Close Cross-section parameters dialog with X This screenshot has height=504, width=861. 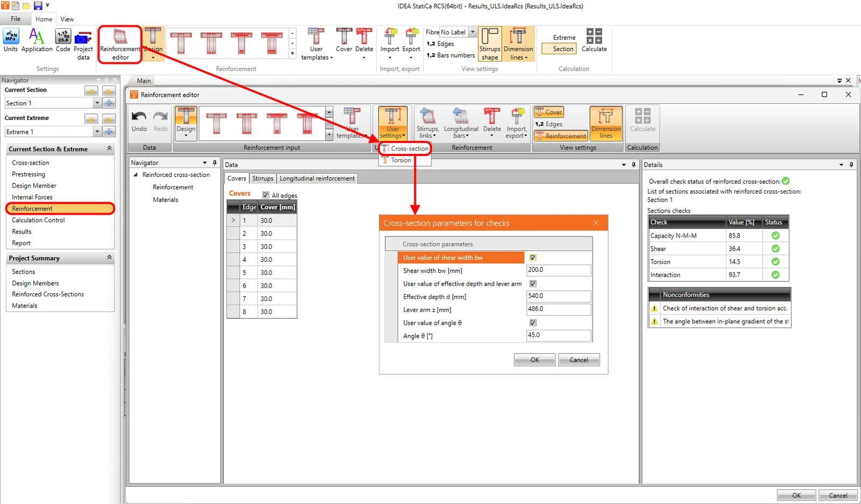pyautogui.click(x=596, y=223)
